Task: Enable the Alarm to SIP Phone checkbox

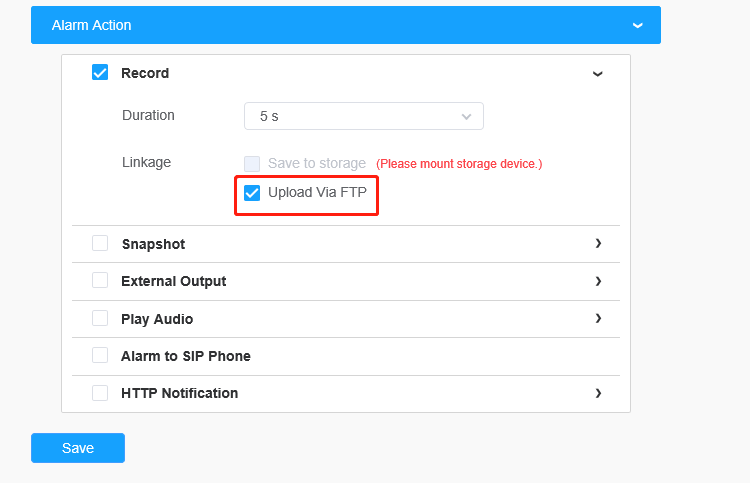Action: coord(100,355)
